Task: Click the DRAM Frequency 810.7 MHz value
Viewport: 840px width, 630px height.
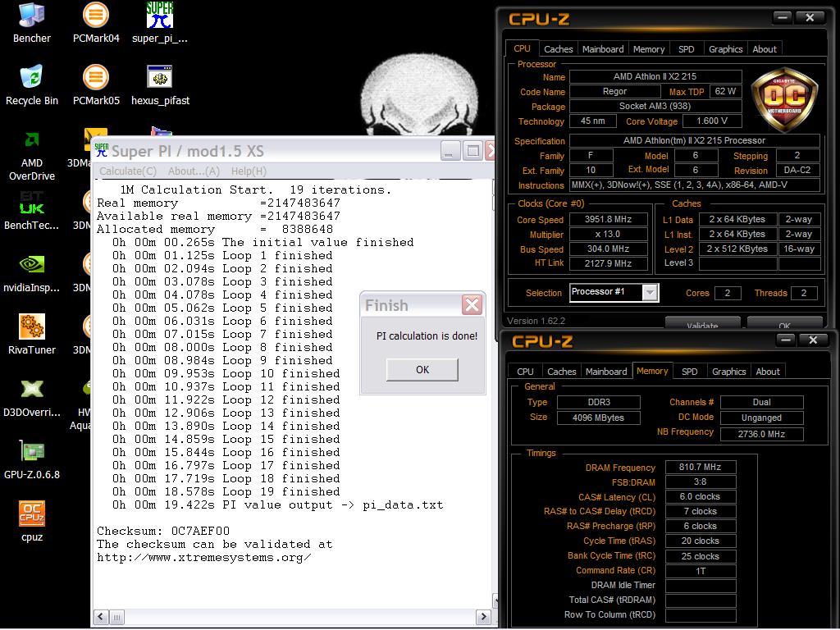Action: pos(701,467)
